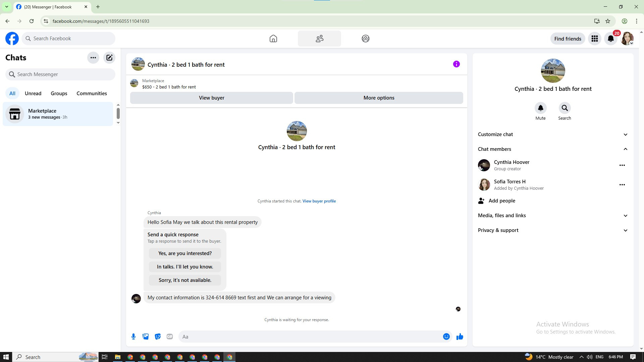Viewport: 644px width, 362px height.
Task: Open the View buyer profile link
Action: (x=319, y=201)
